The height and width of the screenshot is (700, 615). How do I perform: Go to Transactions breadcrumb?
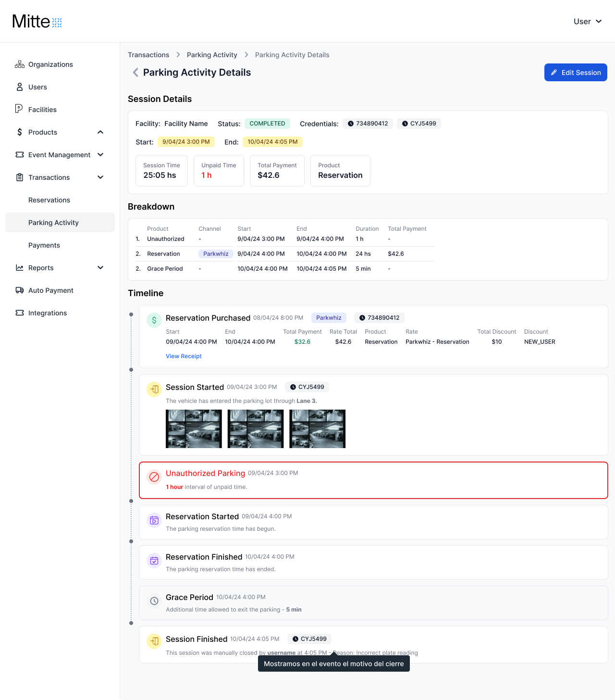click(x=148, y=55)
